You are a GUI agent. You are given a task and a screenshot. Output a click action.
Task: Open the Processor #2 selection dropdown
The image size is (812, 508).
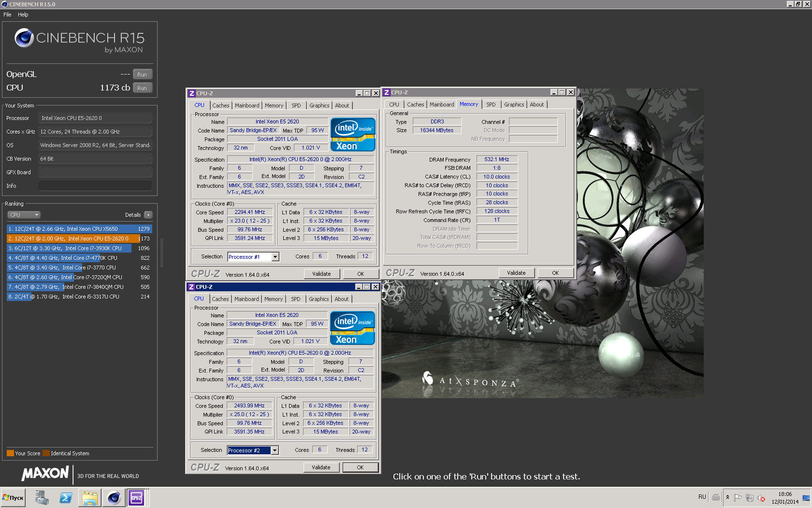275,450
